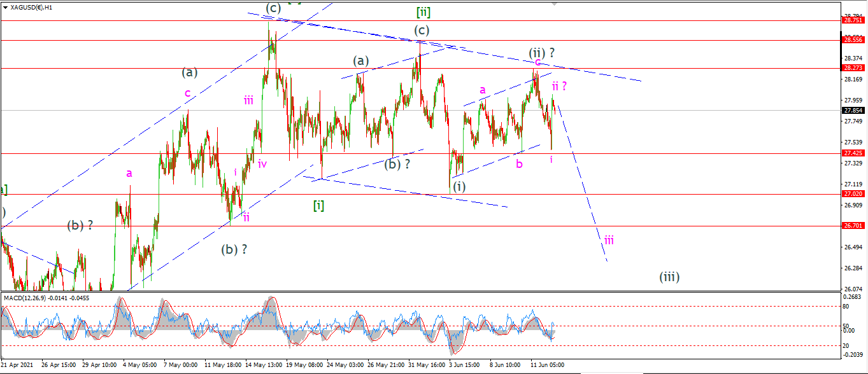Select the 28.751 red price label
Viewport: 868px width, 374px height.
(854, 20)
